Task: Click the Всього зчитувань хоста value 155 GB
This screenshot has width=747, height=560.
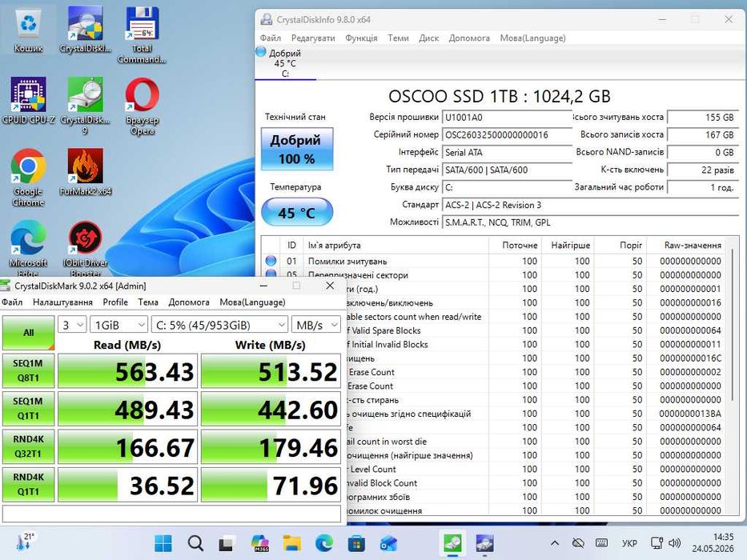Action: (703, 117)
